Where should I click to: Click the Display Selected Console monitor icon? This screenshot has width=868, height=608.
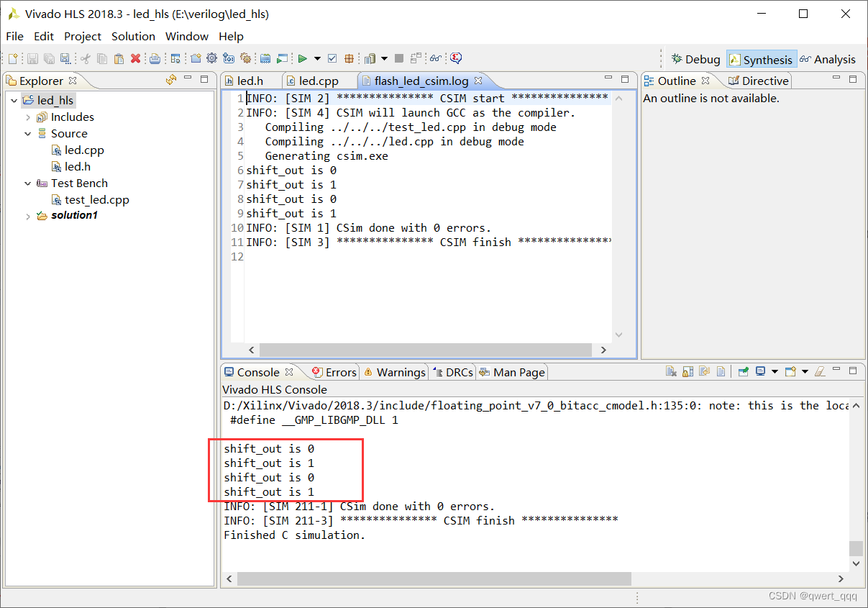coord(760,371)
